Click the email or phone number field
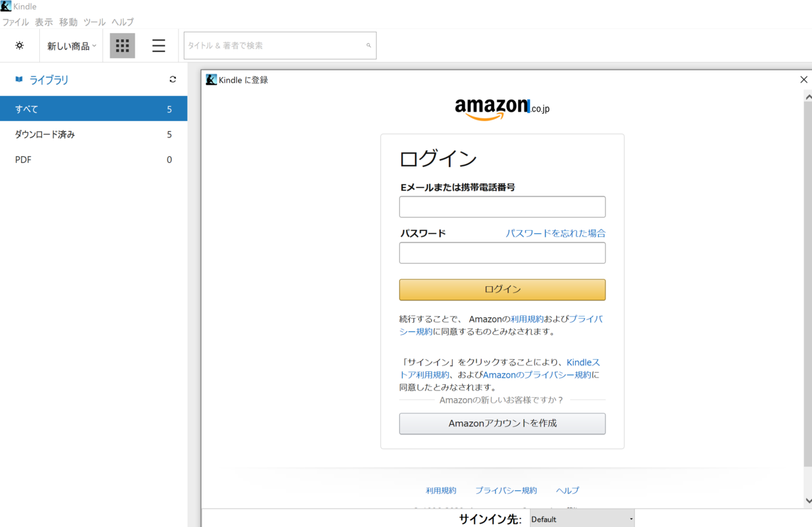 click(x=502, y=207)
